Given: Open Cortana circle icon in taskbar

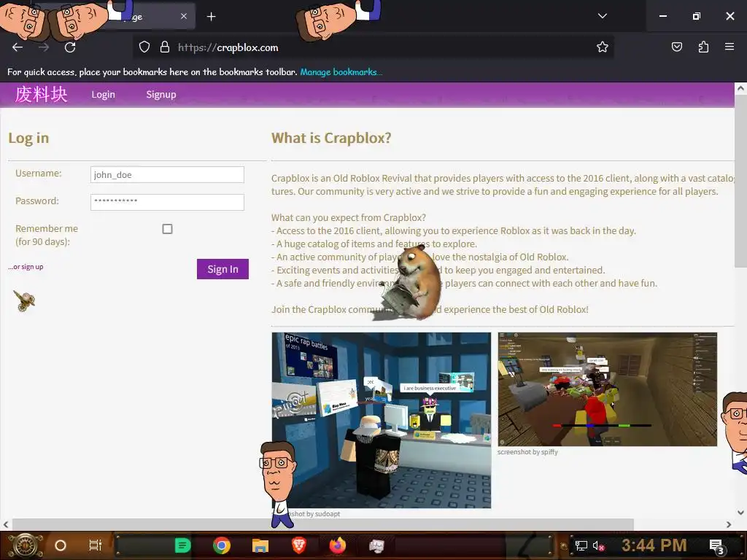Looking at the screenshot, I should coord(61,545).
